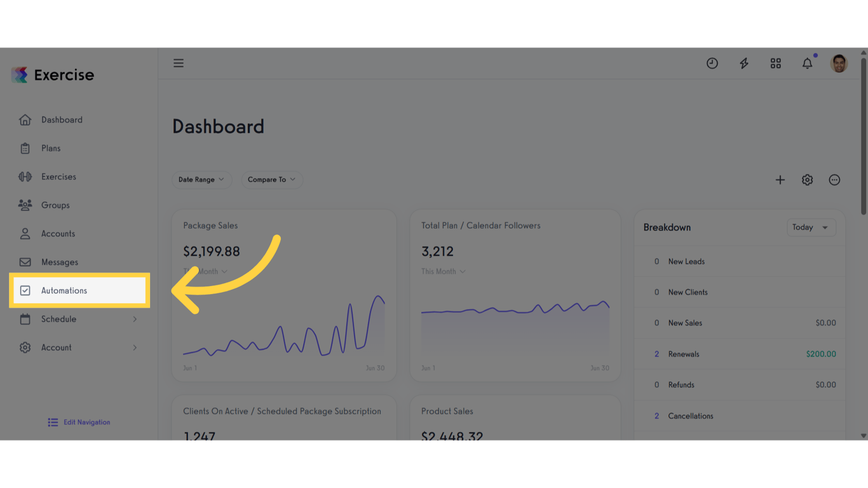
Task: Open the Breakdown Today dropdown
Action: 811,227
